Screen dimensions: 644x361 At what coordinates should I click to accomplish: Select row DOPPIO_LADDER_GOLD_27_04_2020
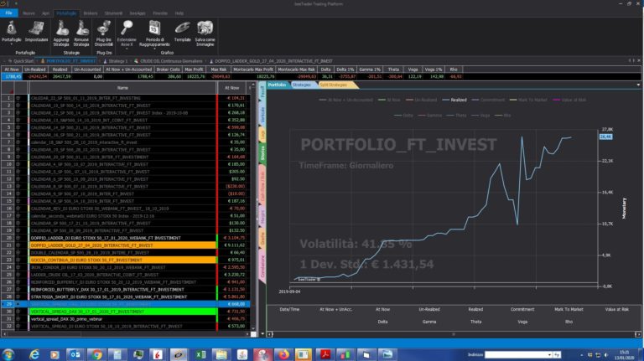point(123,245)
